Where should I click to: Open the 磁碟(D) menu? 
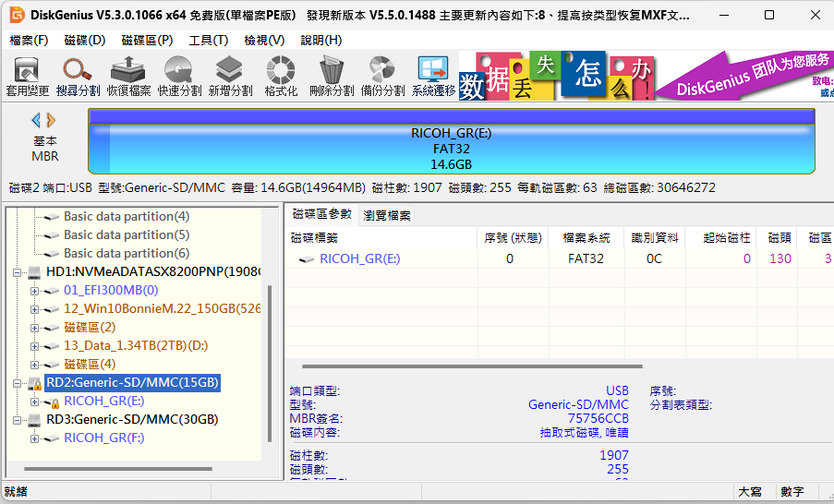click(x=85, y=41)
